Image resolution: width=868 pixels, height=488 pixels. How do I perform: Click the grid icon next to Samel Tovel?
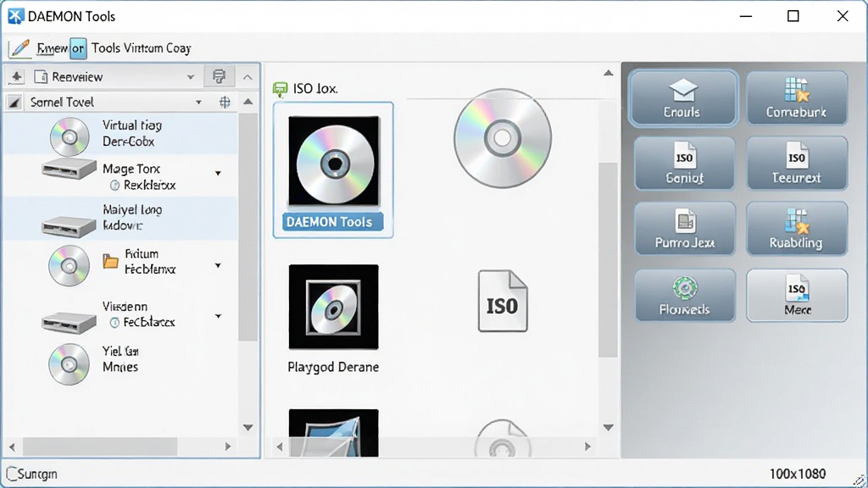pyautogui.click(x=225, y=103)
